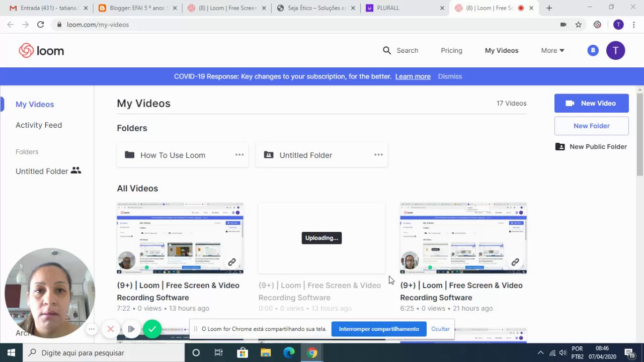The height and width of the screenshot is (362, 644).
Task: Click the address bar URL field
Action: click(x=302, y=24)
